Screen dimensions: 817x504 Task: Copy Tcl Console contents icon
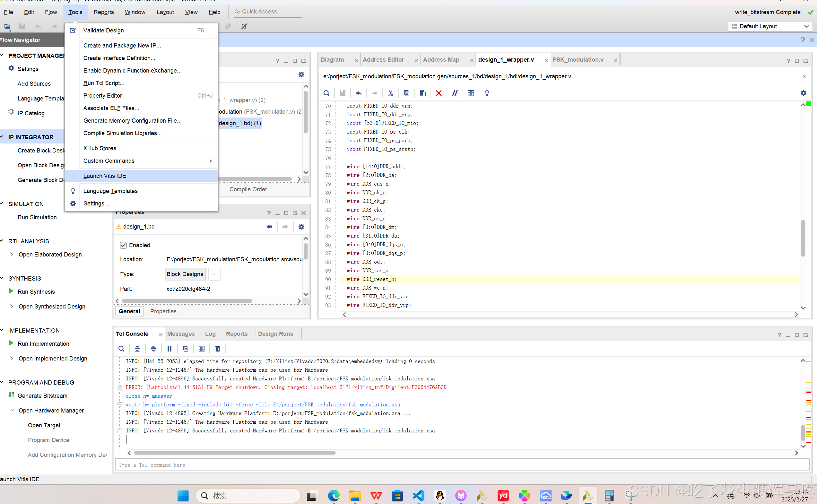coord(186,349)
